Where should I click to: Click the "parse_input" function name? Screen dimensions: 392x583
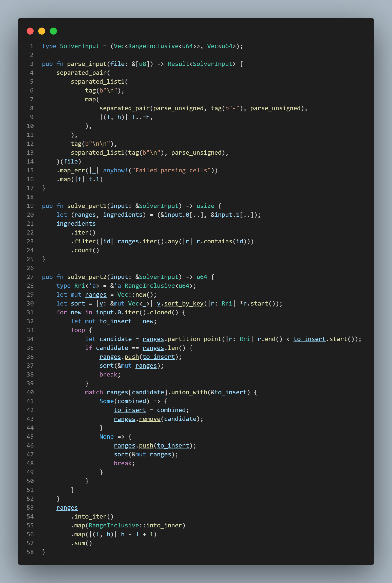tap(87, 64)
